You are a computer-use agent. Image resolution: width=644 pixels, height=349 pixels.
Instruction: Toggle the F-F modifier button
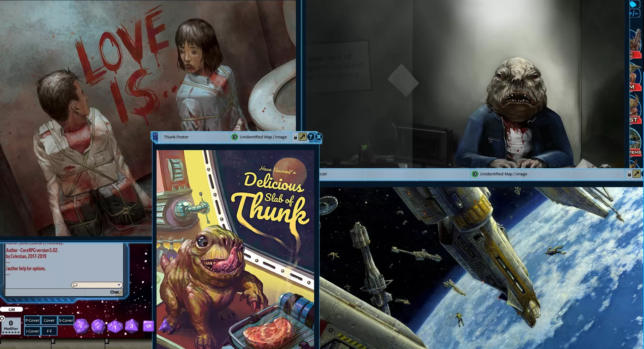49,331
